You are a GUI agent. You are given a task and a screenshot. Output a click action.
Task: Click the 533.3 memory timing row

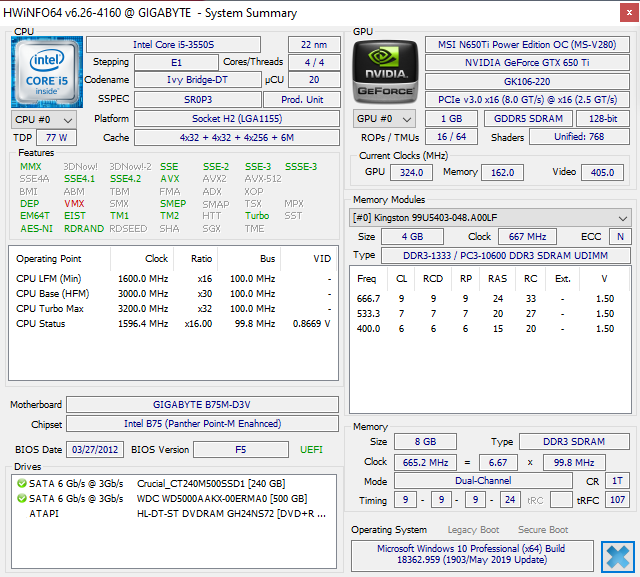490,314
